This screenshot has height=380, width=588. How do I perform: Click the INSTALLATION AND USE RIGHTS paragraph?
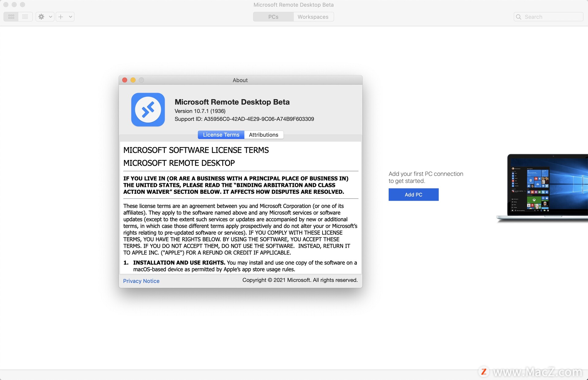point(240,266)
